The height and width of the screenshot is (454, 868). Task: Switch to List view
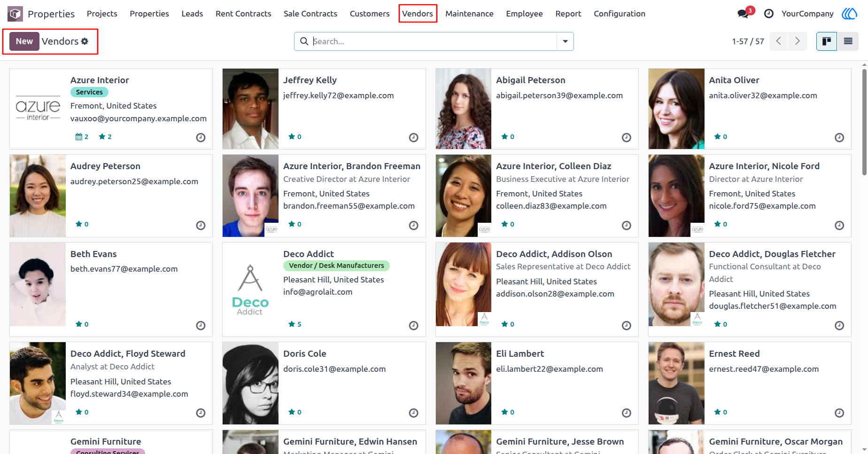pos(848,41)
